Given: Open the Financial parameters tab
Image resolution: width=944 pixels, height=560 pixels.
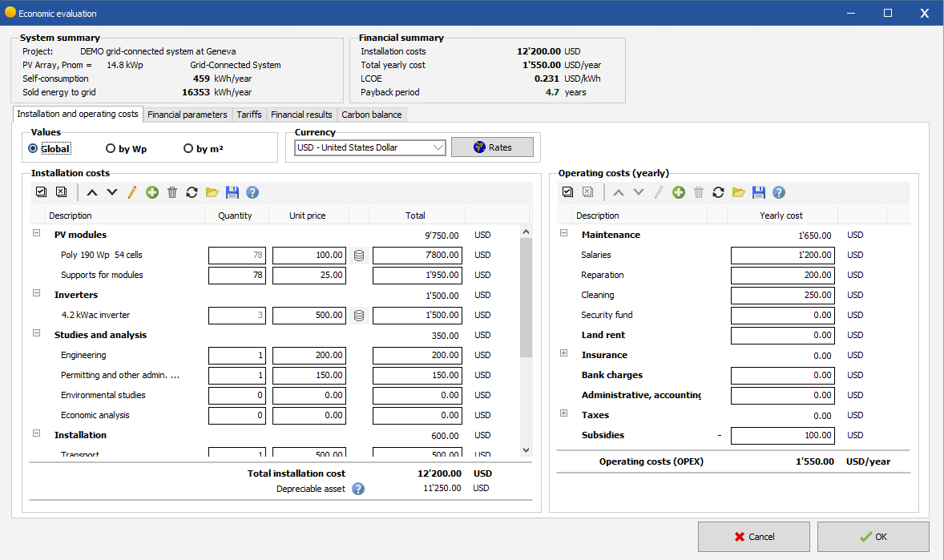Looking at the screenshot, I should point(188,115).
